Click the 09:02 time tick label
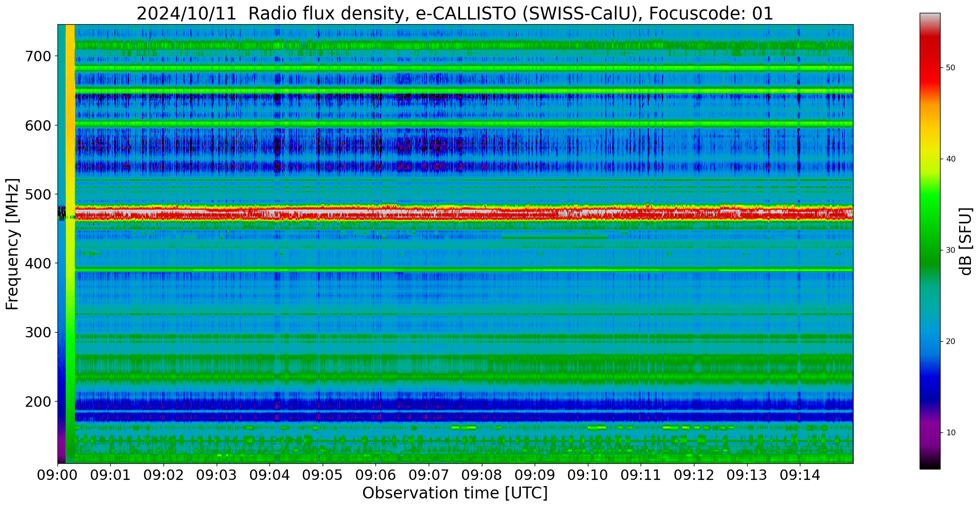 point(164,475)
